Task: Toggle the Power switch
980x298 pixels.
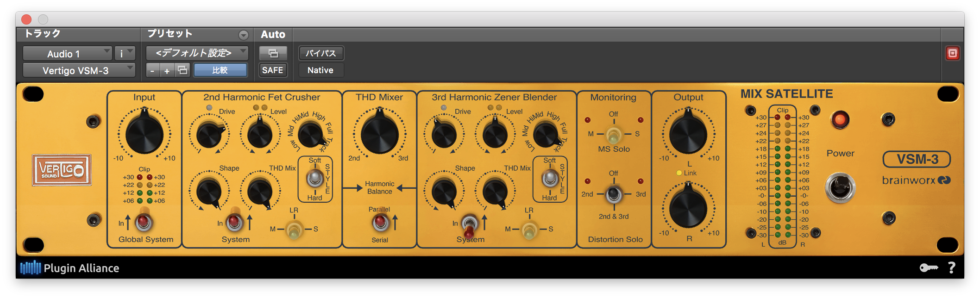Action: click(840, 187)
